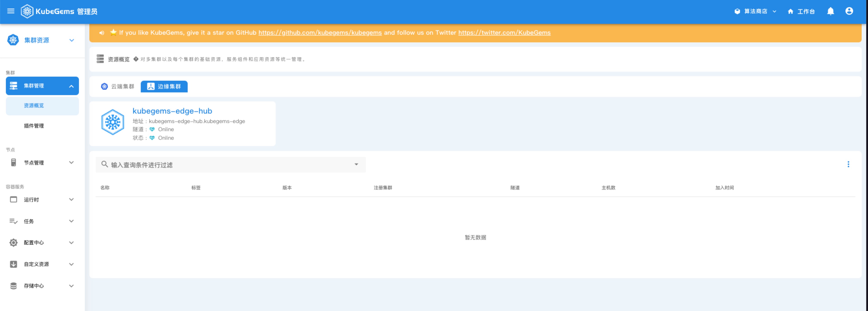Viewport: 868px width, 311px height.
Task: Click the search magnifier icon
Action: 104,164
